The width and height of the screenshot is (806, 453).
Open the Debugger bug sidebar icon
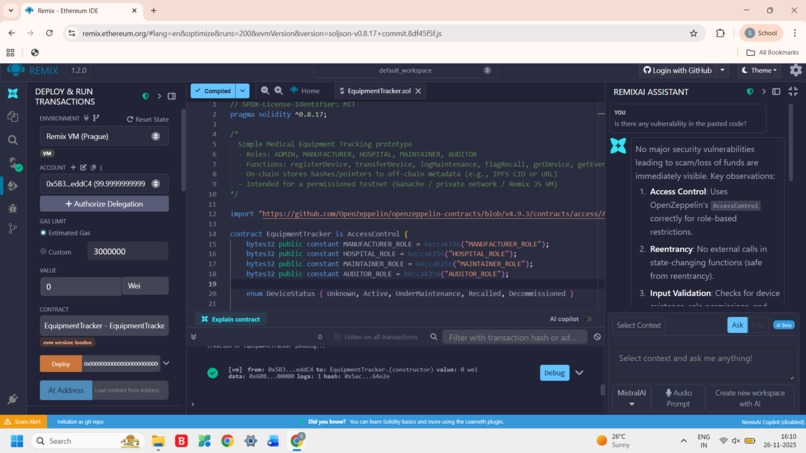[13, 208]
